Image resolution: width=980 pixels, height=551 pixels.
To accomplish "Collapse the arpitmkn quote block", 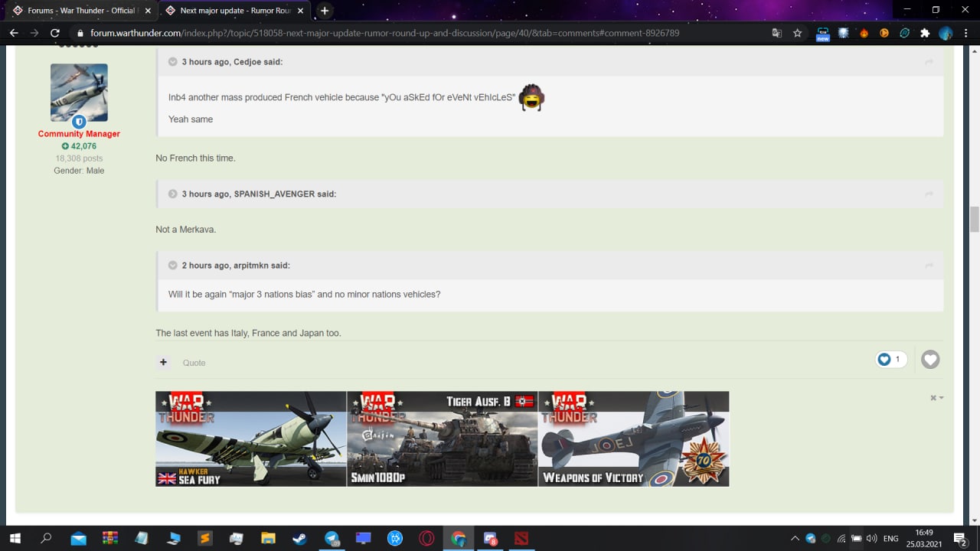I will (x=173, y=266).
